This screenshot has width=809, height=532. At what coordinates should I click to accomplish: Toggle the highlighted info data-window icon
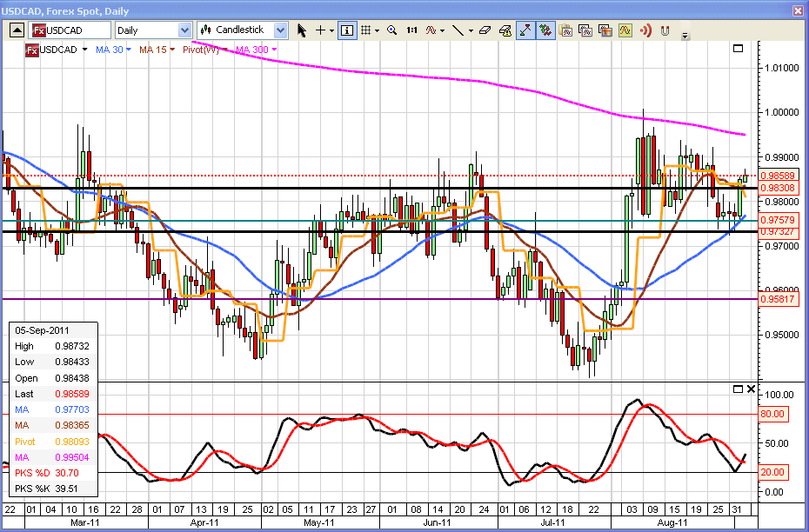point(346,30)
